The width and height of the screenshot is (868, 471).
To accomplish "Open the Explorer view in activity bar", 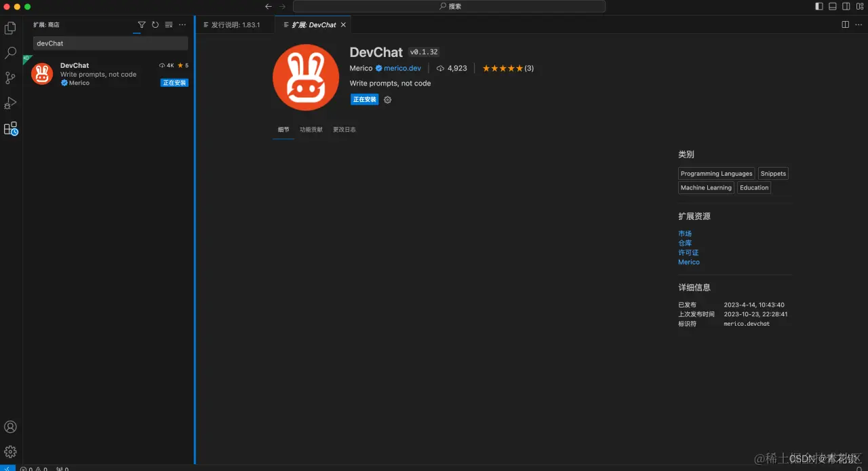I will pyautogui.click(x=10, y=28).
